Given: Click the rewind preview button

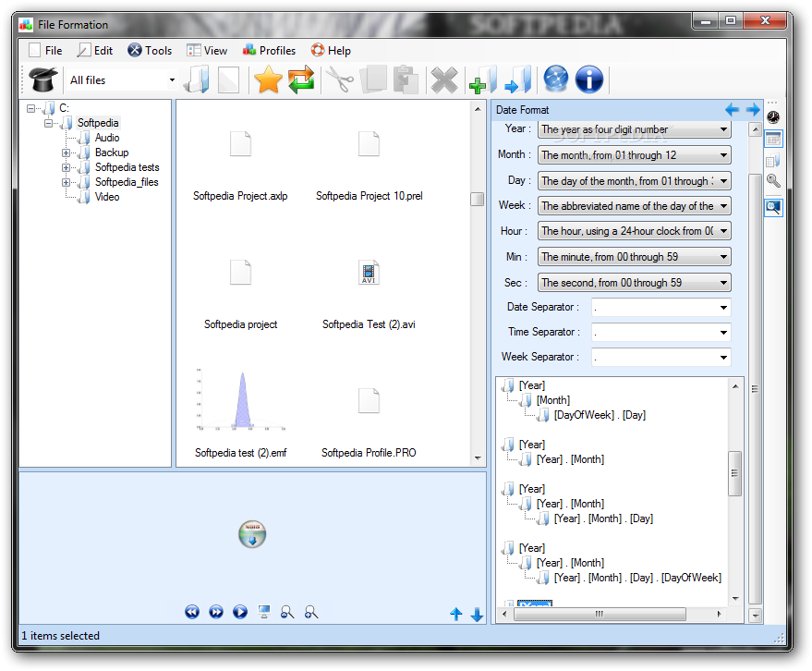Looking at the screenshot, I should [192, 612].
